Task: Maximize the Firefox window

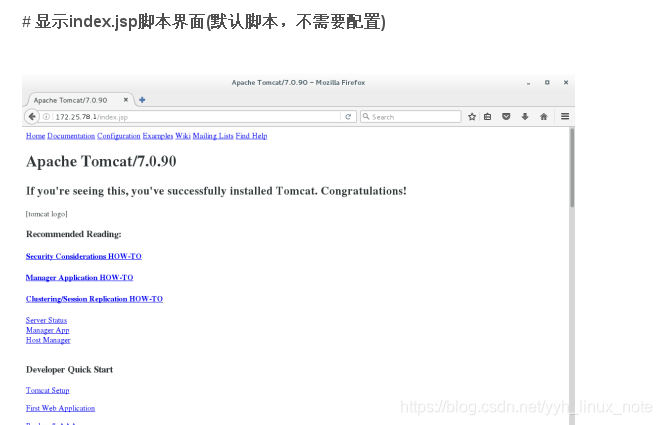Action: [x=547, y=83]
